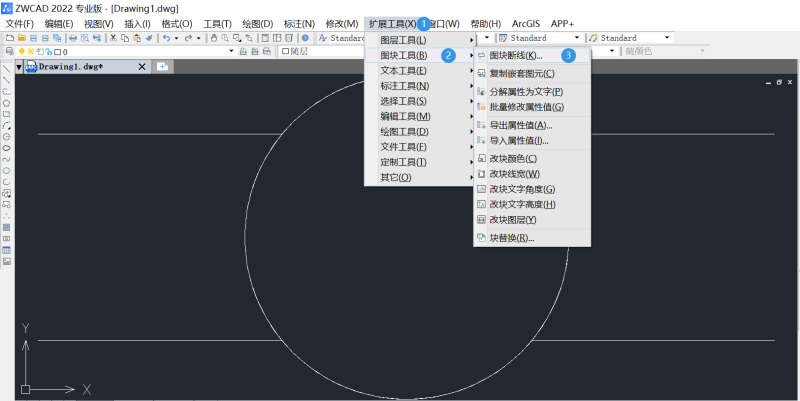Open the Help question mark icon
Viewport: 800px width, 401px height.
[x=305, y=38]
